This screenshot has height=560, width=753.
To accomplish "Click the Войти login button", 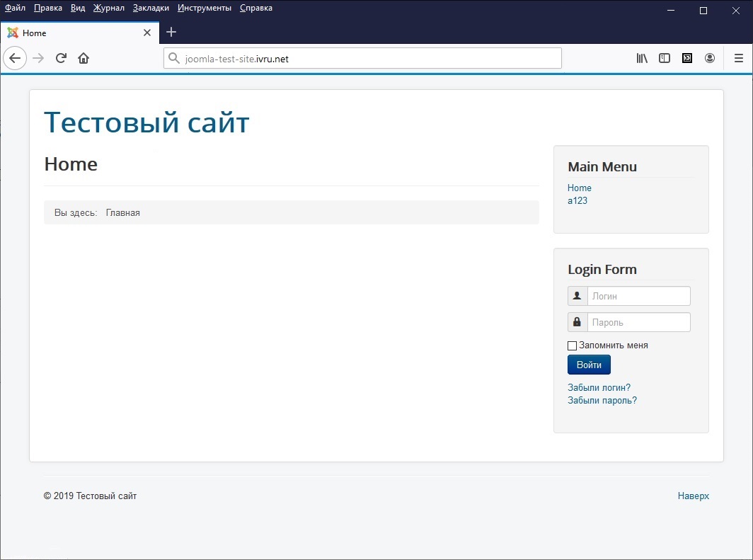I will pos(589,365).
